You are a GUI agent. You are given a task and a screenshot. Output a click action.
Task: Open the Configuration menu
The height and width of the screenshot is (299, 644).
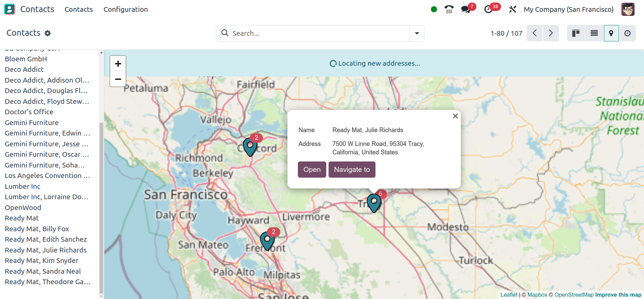click(x=125, y=9)
